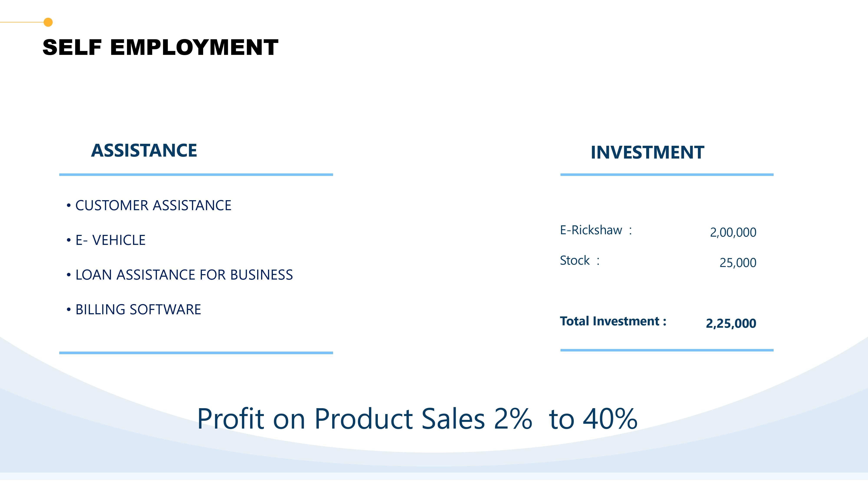Click the Stock label
Viewport: 868px width, 488px height.
[x=575, y=260]
